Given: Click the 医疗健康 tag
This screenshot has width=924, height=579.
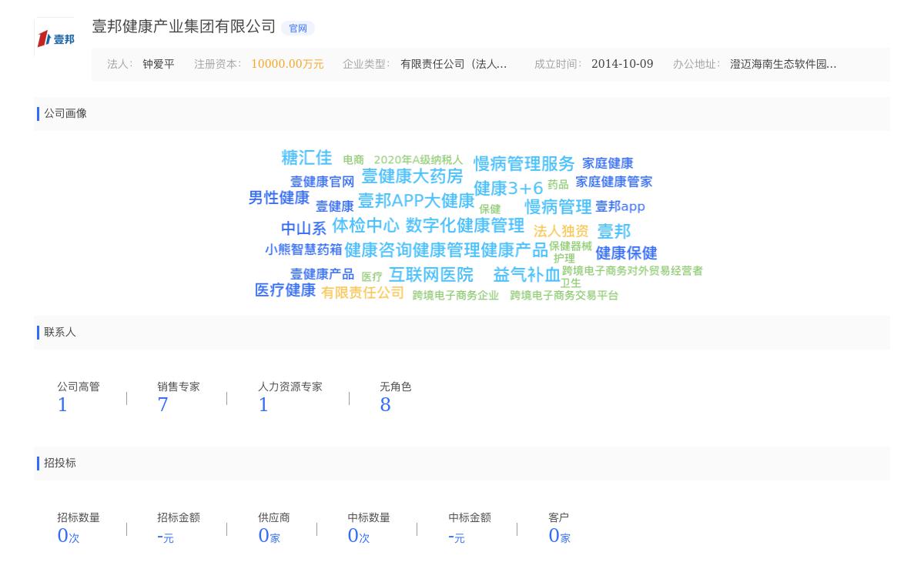Looking at the screenshot, I should coord(285,290).
